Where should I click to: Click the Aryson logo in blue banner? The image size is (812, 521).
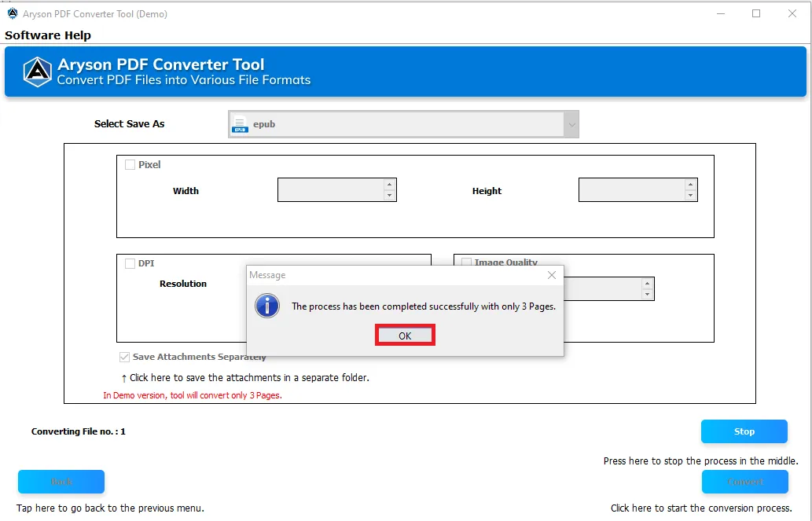tap(37, 72)
